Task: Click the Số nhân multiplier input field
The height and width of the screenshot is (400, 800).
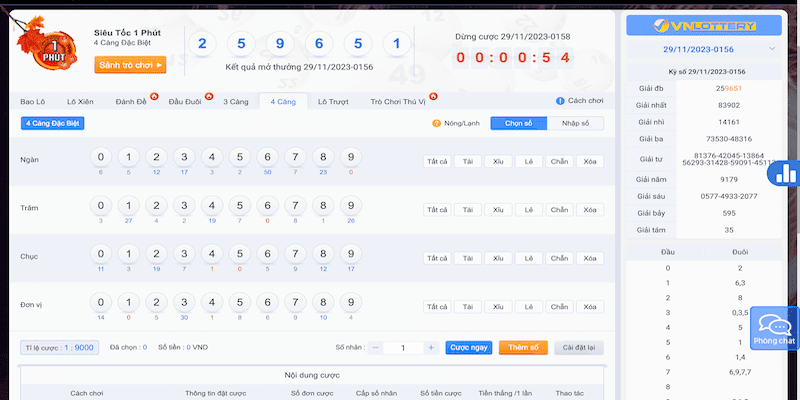Action: (402, 347)
